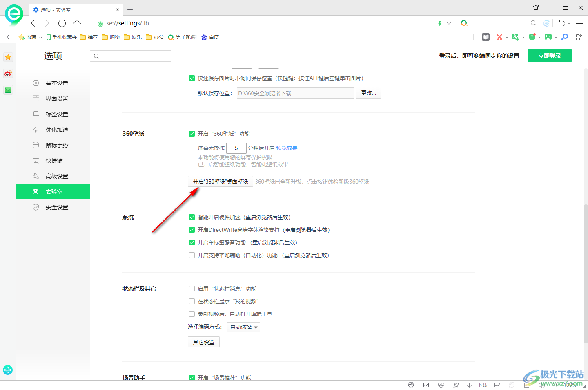
Task: Click the status bar heartbeat health icon
Action: [x=441, y=385]
